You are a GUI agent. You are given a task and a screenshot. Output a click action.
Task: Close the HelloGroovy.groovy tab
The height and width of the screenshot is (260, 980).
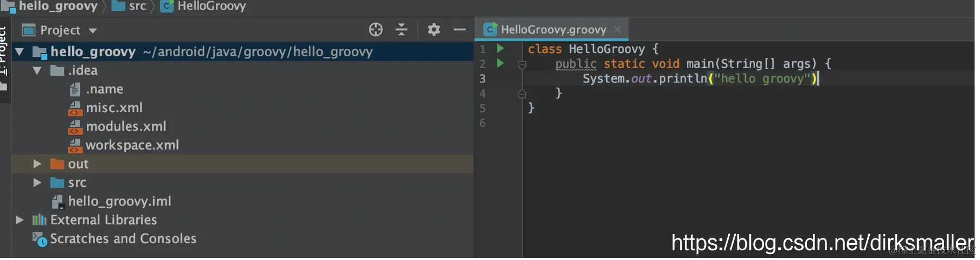pyautogui.click(x=618, y=29)
